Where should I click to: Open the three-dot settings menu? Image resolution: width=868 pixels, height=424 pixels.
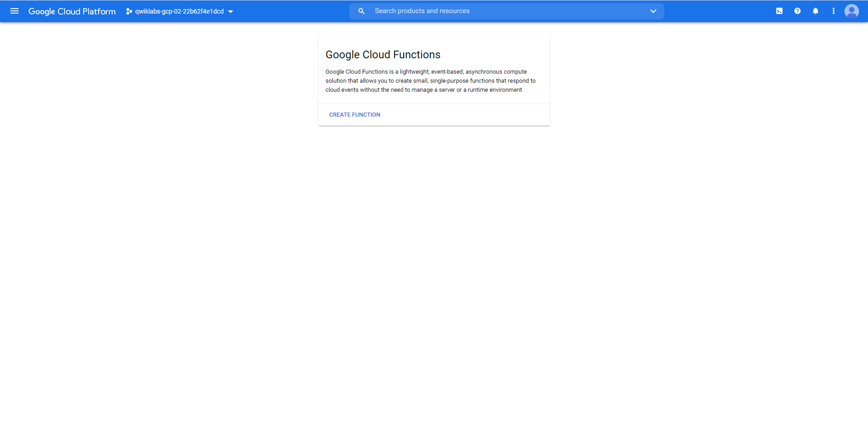point(834,11)
